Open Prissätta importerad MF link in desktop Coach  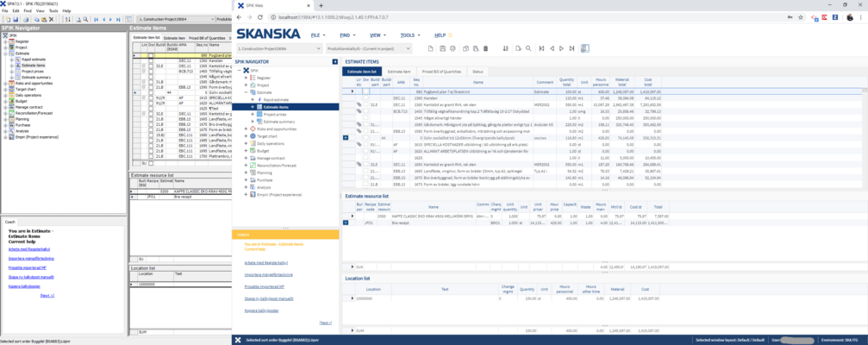(27, 267)
